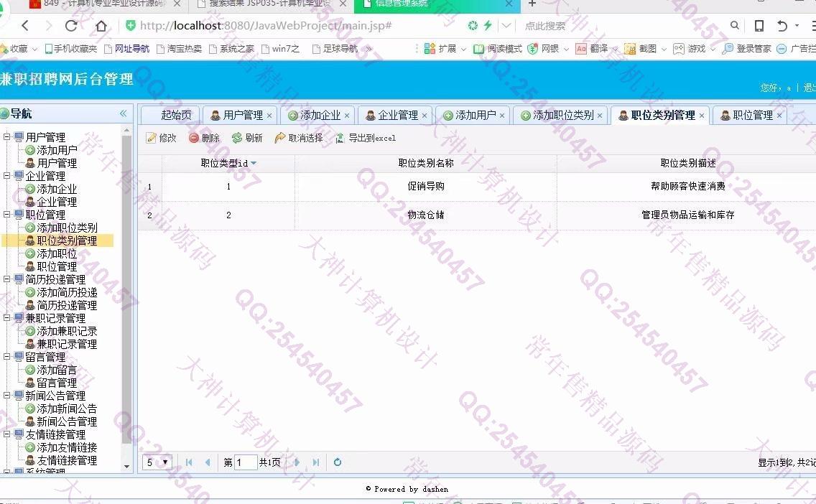816x504 pixels.
Task: Collapse the 新闻公告管理 tree node
Action: click(6, 396)
